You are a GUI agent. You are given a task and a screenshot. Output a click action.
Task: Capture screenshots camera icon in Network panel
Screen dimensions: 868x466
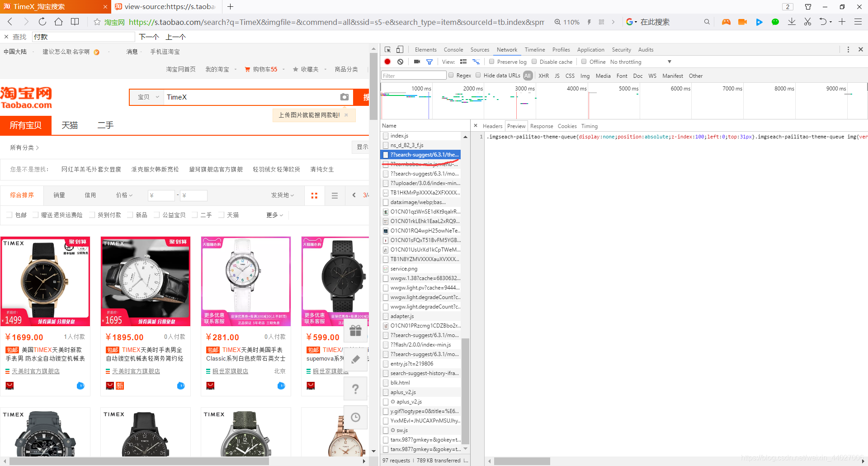pos(417,62)
